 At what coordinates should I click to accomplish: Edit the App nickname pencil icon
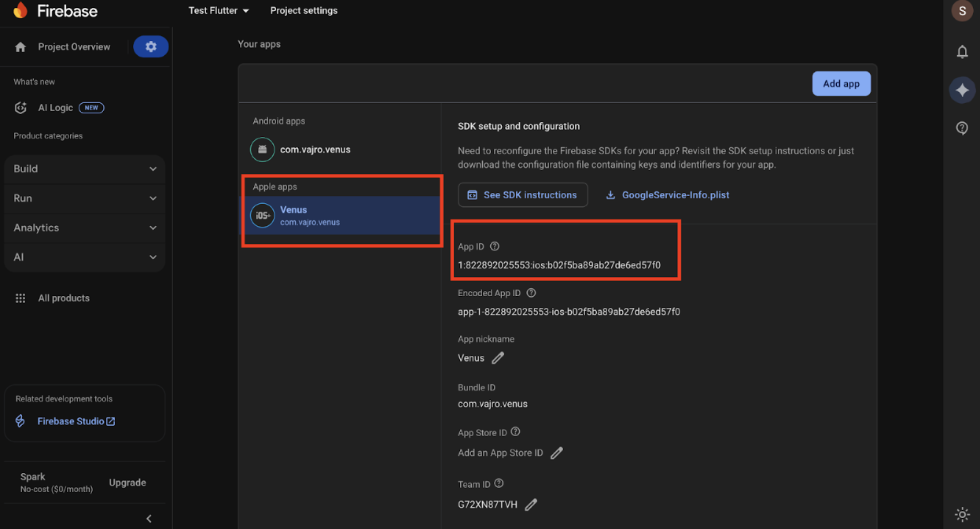click(x=498, y=358)
